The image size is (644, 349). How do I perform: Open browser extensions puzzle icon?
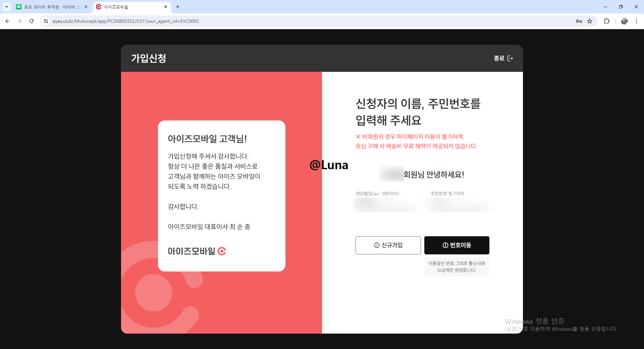(607, 21)
